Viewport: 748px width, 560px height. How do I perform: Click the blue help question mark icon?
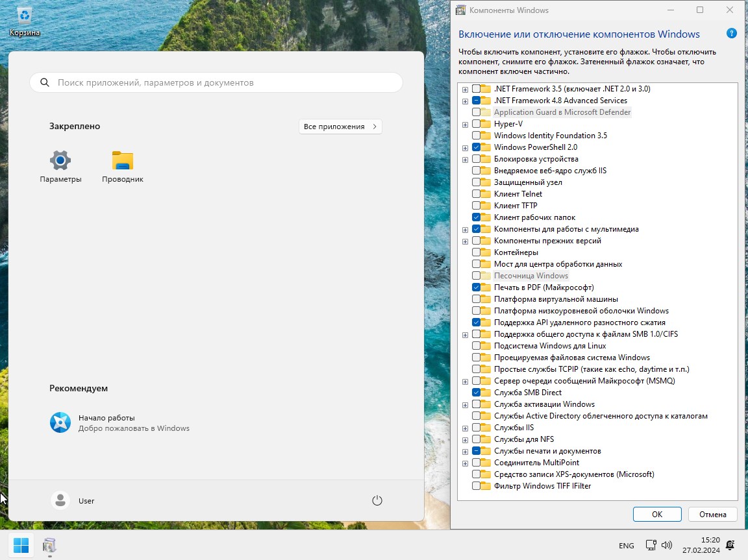click(731, 33)
